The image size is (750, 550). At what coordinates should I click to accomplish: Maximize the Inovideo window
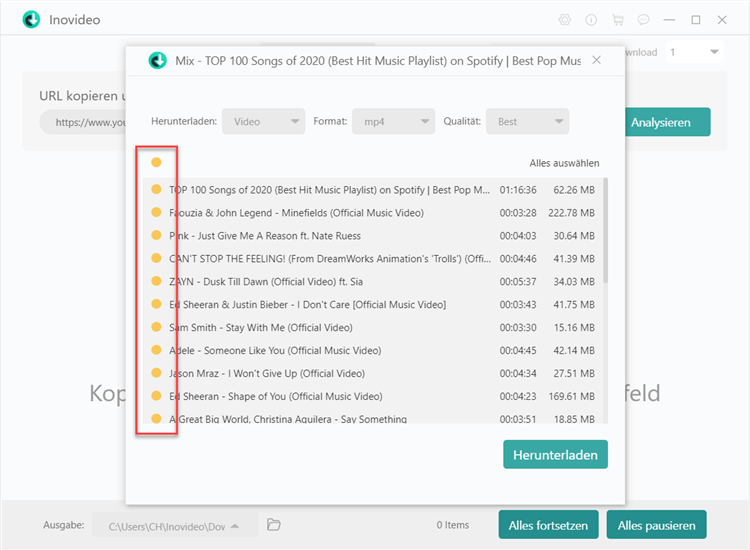pyautogui.click(x=696, y=20)
